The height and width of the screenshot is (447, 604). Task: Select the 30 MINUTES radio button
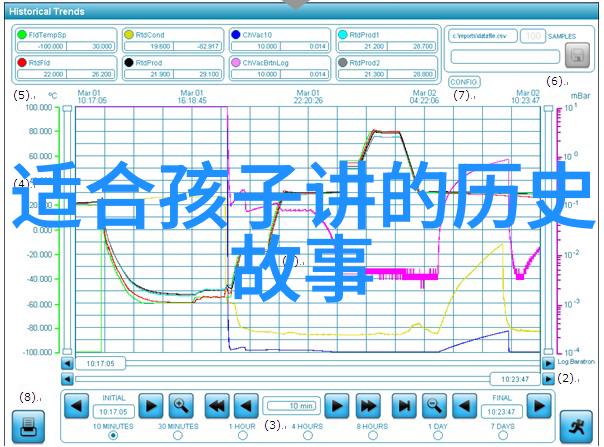pyautogui.click(x=178, y=435)
